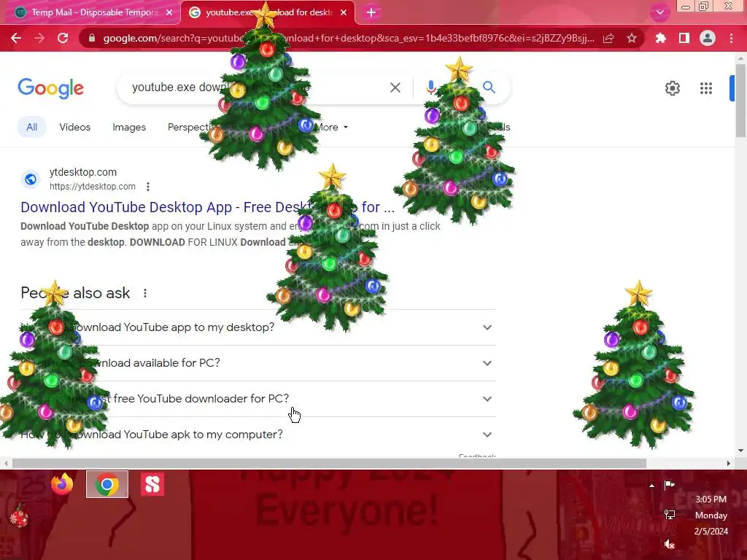Screen dimensions: 747x560
Task: Go back using the browser back arrow
Action: (16, 38)
